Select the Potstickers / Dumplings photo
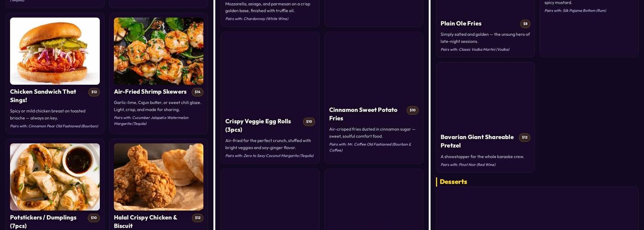This screenshot has width=644, height=230. [55, 177]
